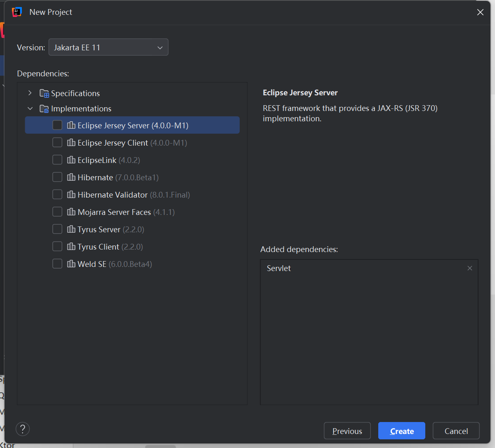The height and width of the screenshot is (448, 495).
Task: Click the New Project title text
Action: tap(51, 12)
